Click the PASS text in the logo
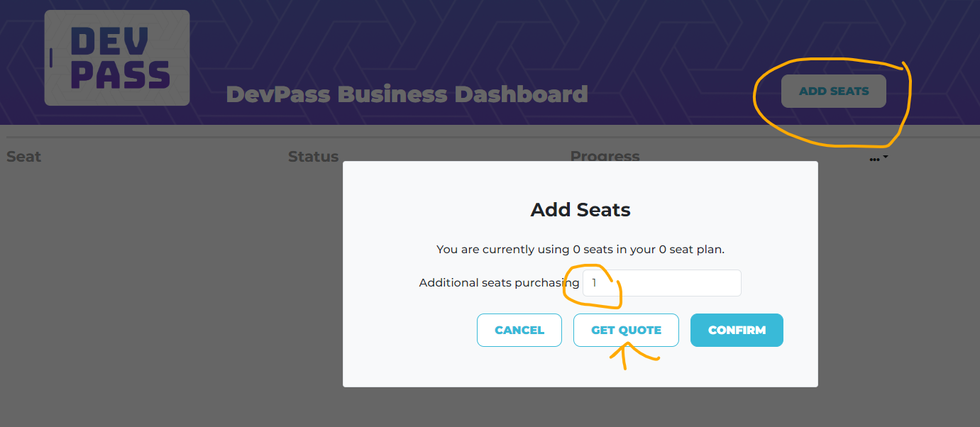 pos(121,76)
